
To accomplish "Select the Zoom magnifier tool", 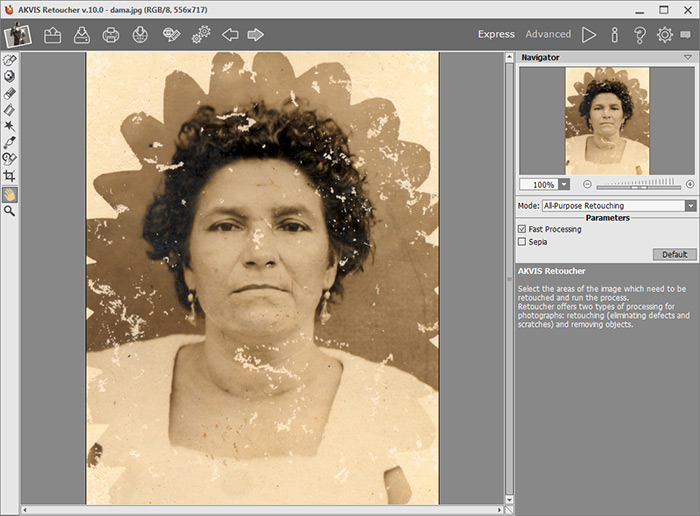I will coord(9,211).
